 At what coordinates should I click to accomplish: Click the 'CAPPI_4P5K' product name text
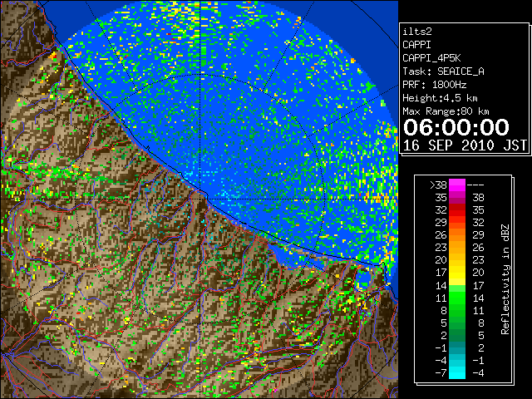click(431, 58)
